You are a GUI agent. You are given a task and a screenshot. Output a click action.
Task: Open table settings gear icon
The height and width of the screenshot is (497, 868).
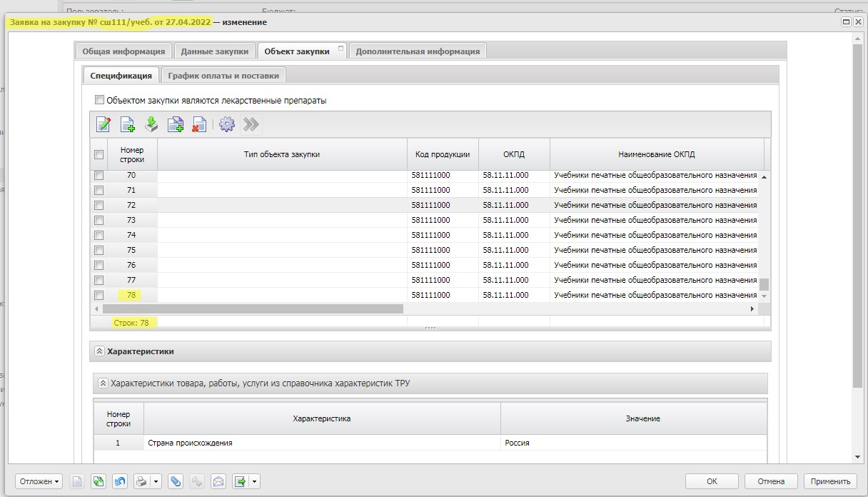tap(227, 125)
